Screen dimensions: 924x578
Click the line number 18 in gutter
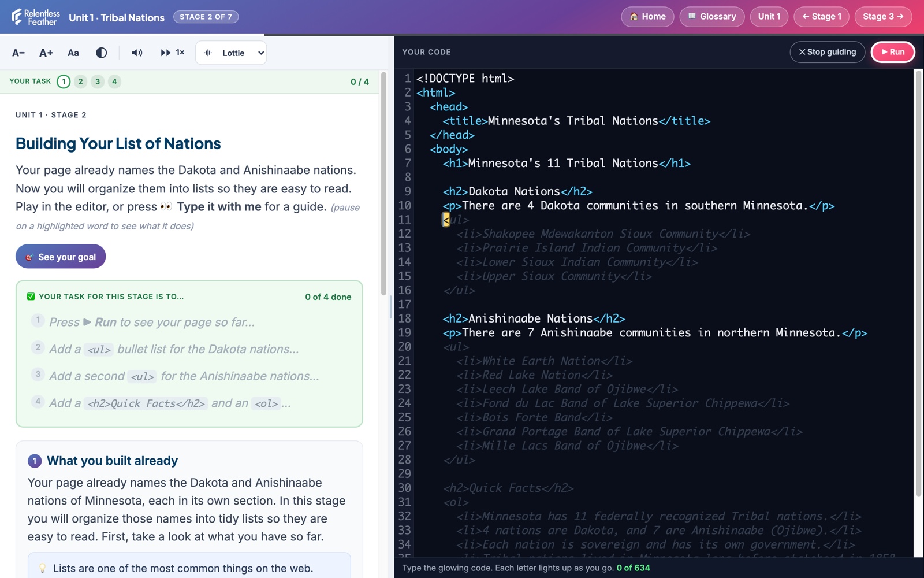pyautogui.click(x=404, y=318)
